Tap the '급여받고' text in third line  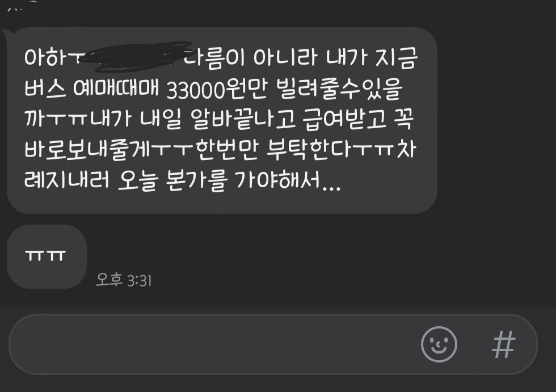(x=345, y=120)
